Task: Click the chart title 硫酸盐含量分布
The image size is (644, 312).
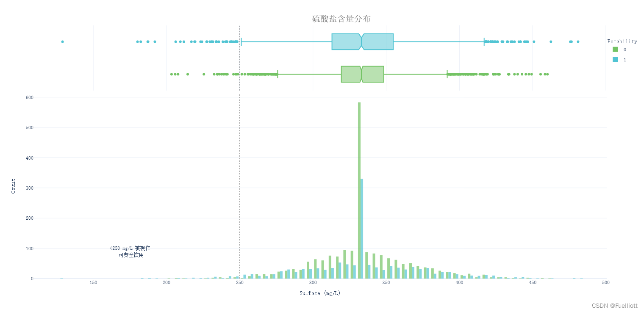Action: tap(341, 19)
